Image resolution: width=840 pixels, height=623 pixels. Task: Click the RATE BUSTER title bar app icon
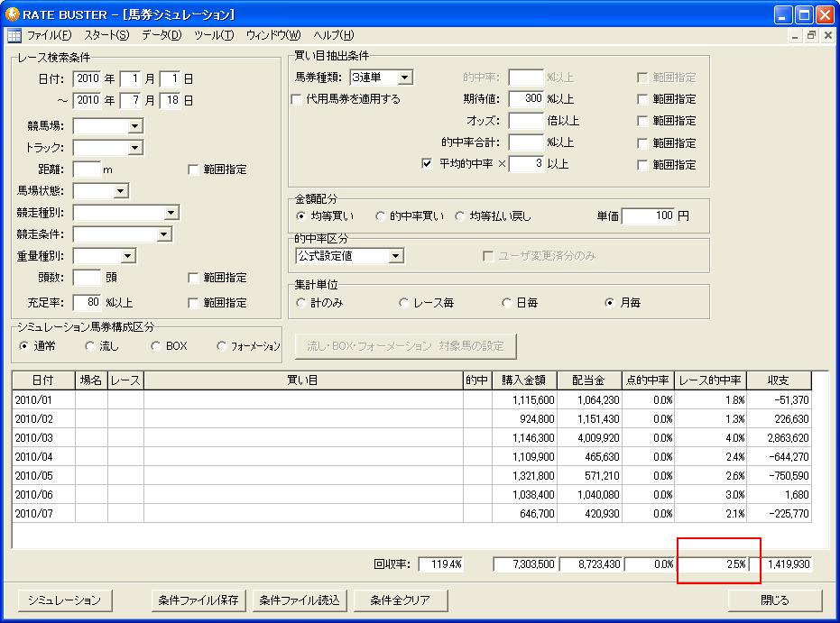[12, 14]
